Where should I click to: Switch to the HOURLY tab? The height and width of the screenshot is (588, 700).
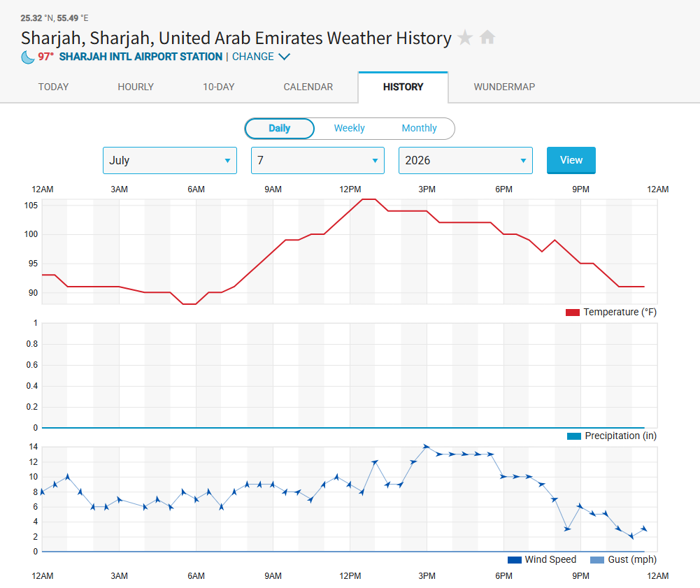[x=136, y=87]
